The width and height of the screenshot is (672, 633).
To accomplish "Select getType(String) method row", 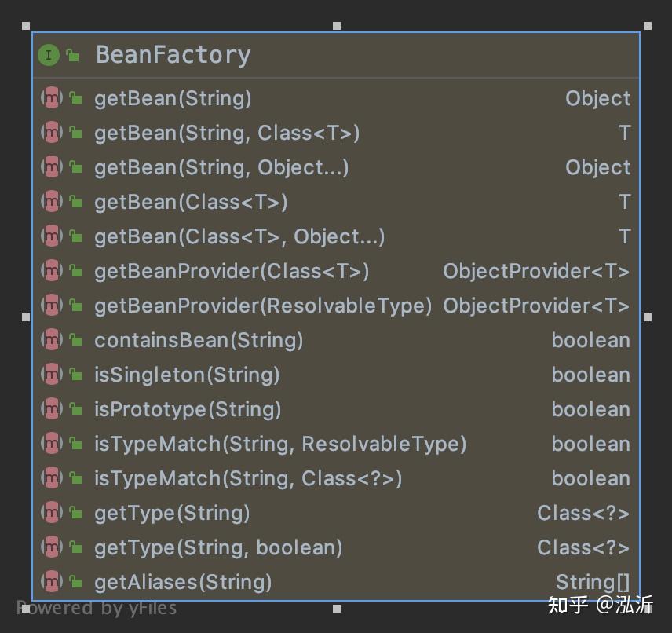I will click(x=172, y=513).
